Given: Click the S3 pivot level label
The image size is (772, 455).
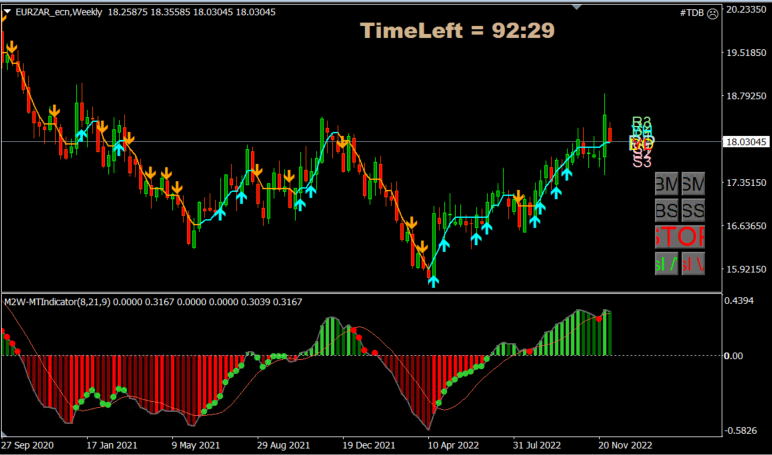Looking at the screenshot, I should point(641,160).
